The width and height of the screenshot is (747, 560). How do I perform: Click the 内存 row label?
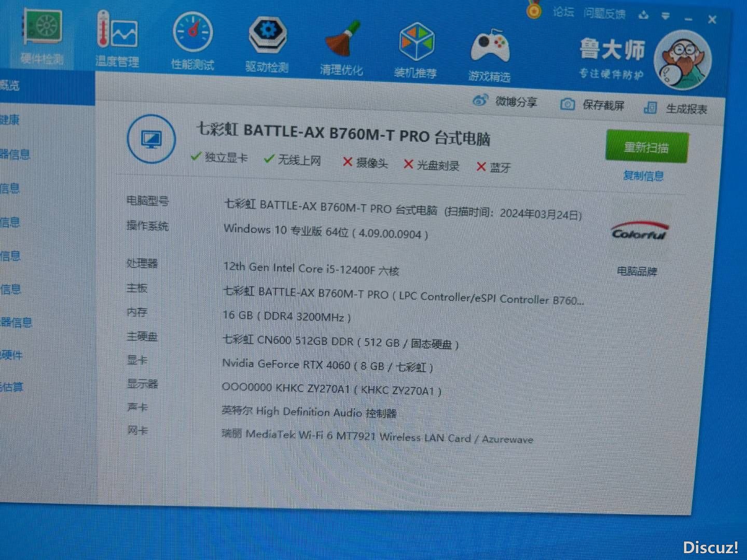[x=137, y=312]
